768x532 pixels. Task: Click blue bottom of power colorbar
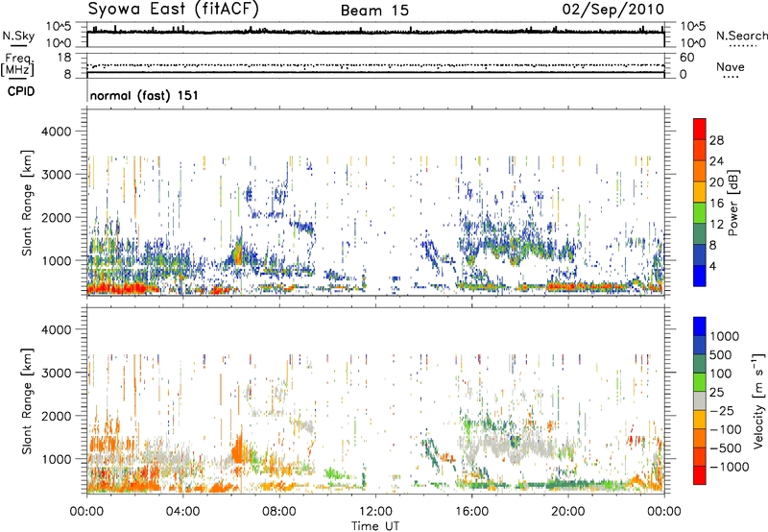[x=700, y=276]
